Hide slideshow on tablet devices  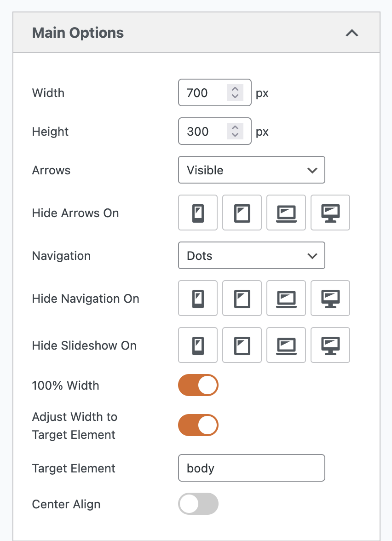point(242,345)
